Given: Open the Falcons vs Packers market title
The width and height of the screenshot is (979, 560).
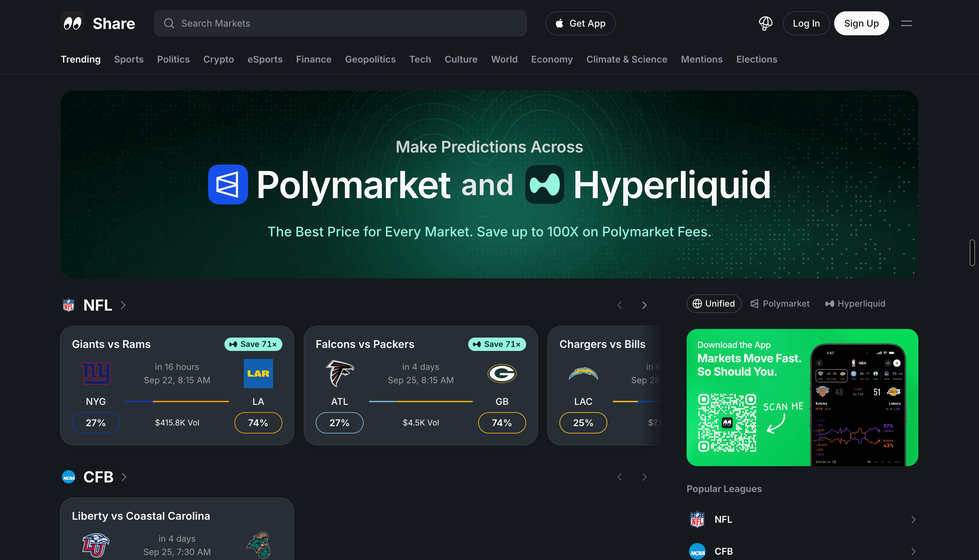Looking at the screenshot, I should (x=365, y=344).
